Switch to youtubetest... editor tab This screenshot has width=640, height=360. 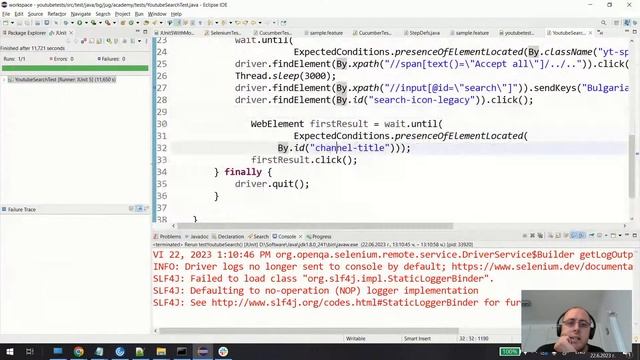517,33
